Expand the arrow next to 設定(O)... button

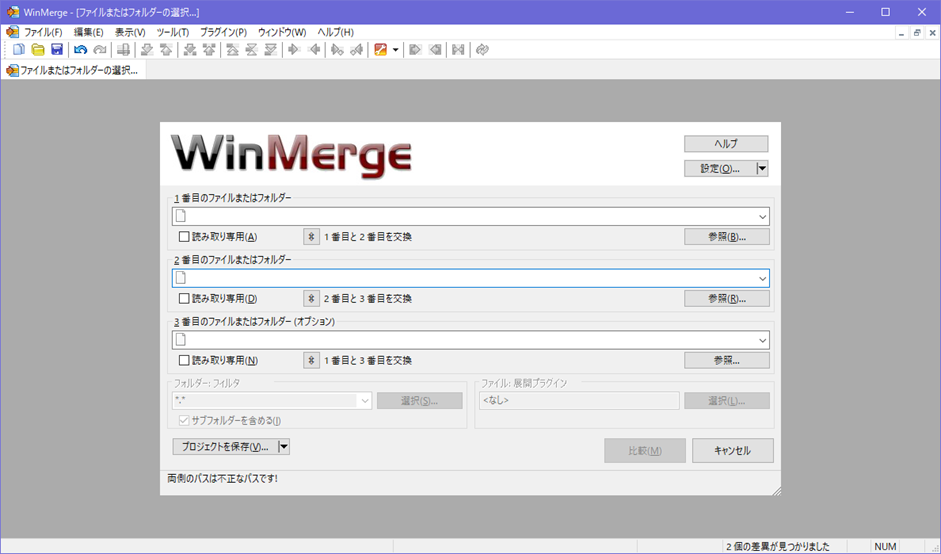click(x=762, y=169)
